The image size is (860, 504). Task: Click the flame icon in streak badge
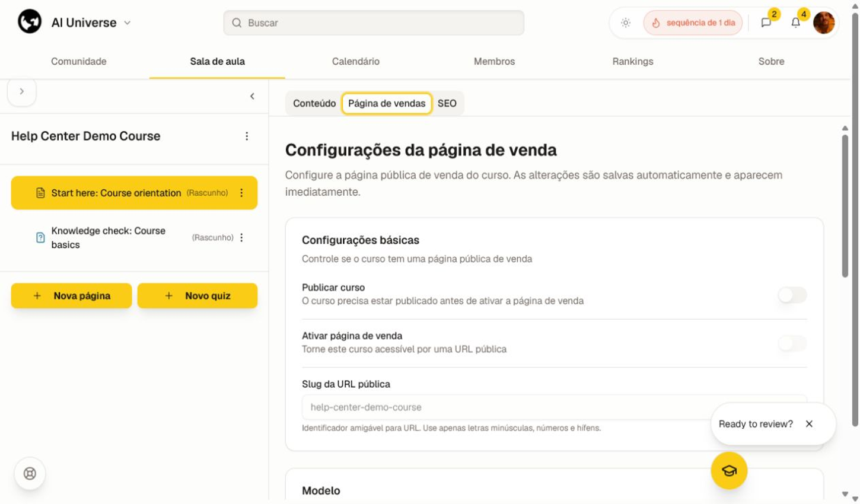pos(656,23)
